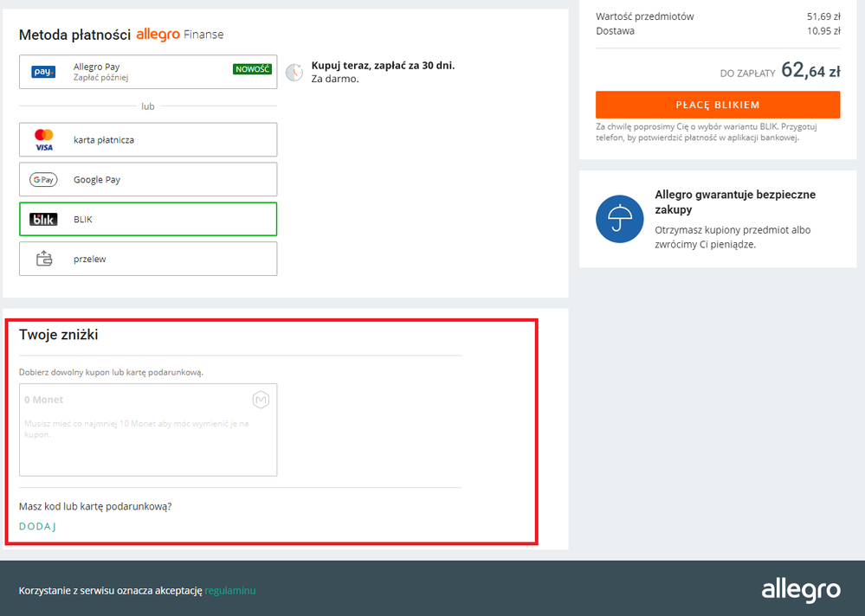Click the Monet coin hexagon icon
This screenshot has height=616, width=865.
[x=261, y=400]
